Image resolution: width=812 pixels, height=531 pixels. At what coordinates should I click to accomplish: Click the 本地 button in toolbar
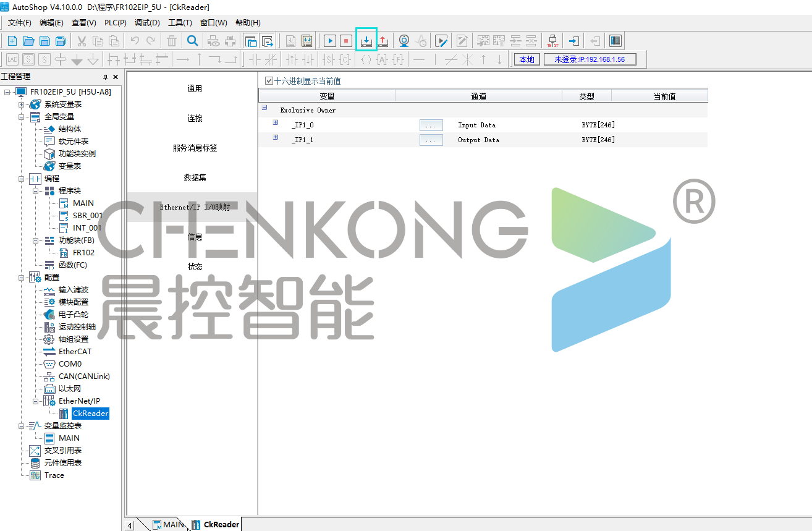click(527, 59)
